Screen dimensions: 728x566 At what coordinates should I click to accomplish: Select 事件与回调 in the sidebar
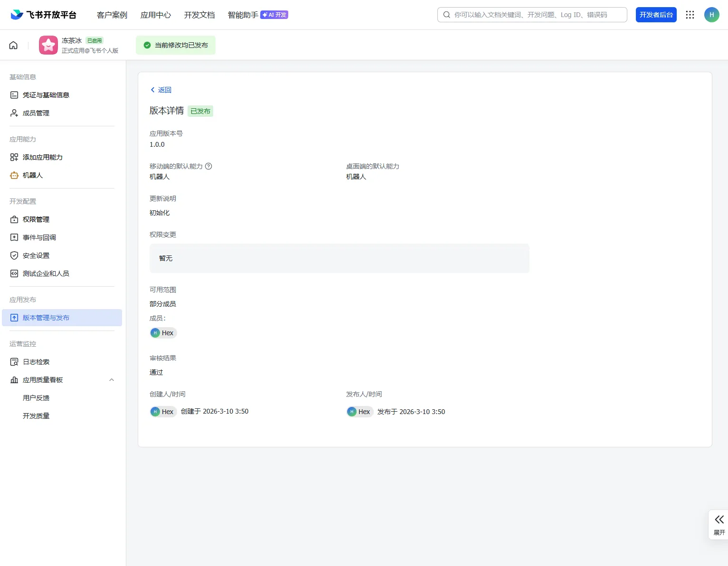point(39,237)
